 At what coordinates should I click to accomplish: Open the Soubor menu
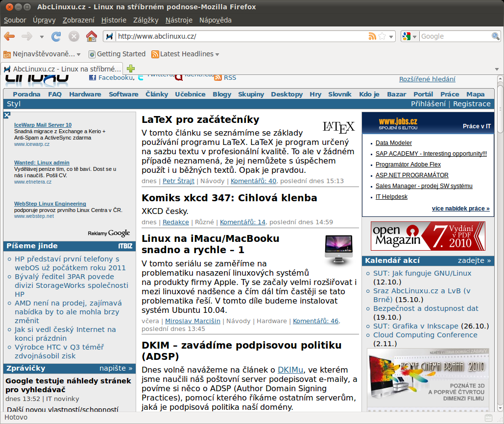point(15,20)
